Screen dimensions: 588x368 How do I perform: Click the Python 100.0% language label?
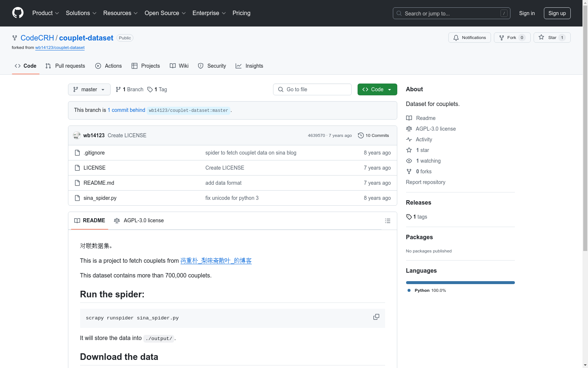pos(427,290)
